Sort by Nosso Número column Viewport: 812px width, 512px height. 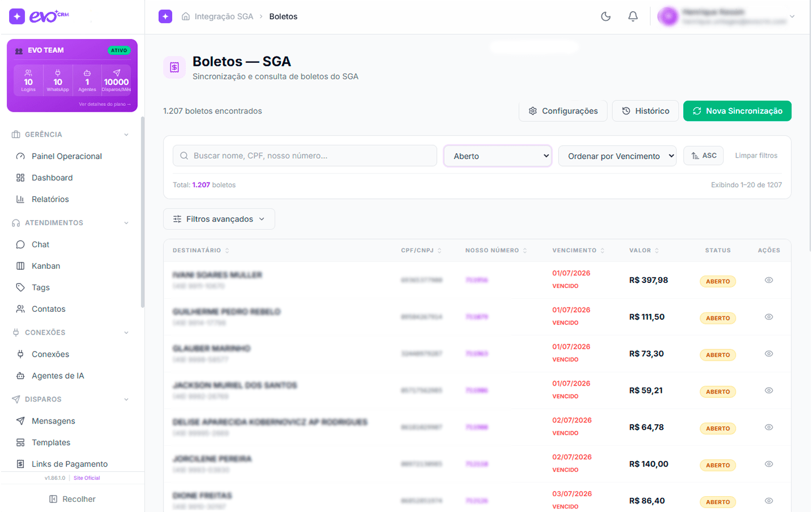click(496, 250)
